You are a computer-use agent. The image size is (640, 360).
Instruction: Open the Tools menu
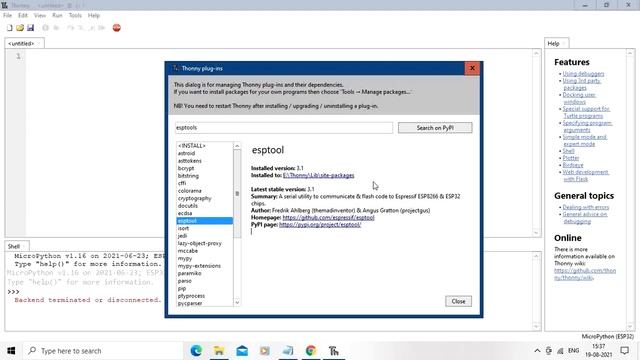(75, 16)
